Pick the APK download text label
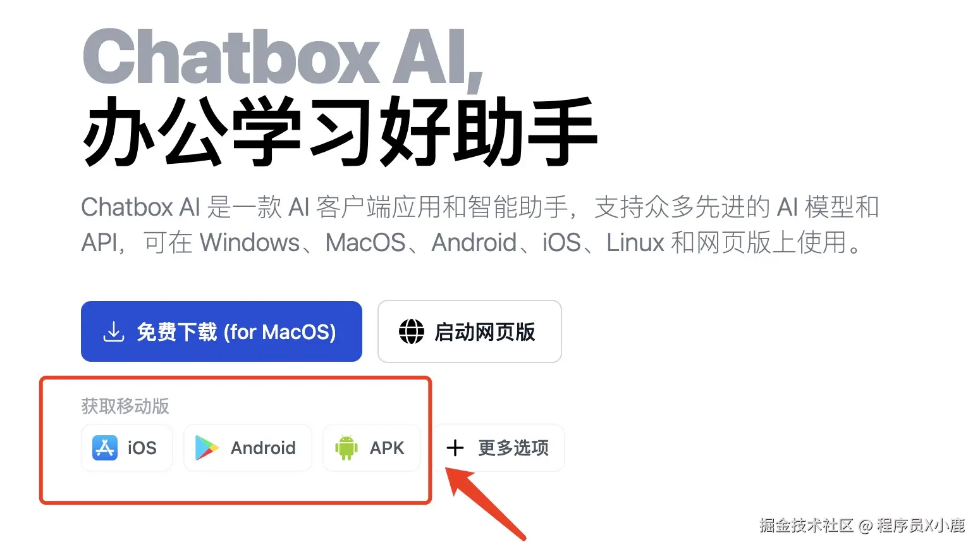 pos(387,448)
